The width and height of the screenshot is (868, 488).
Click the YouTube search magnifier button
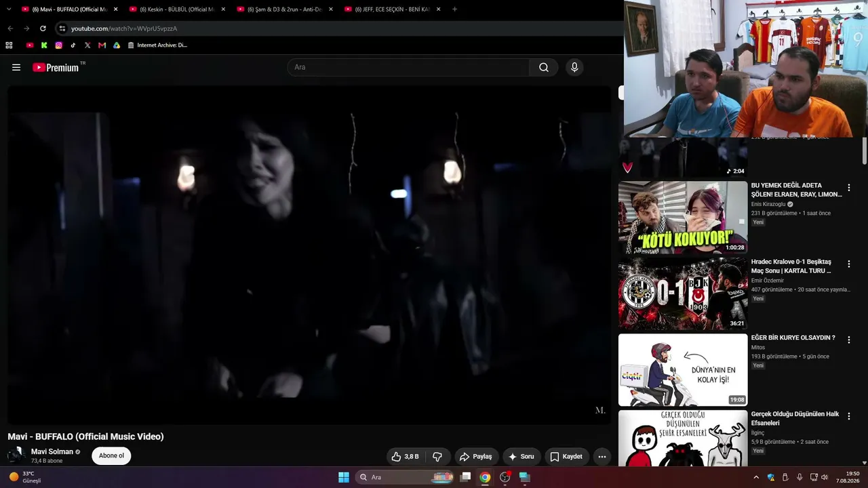tap(544, 67)
